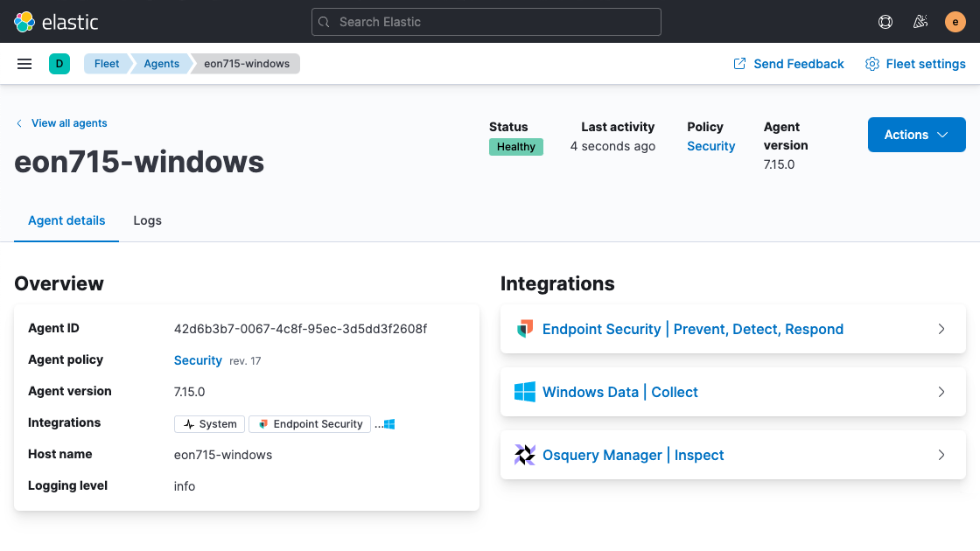Image resolution: width=980 pixels, height=551 pixels.
Task: Open the newsfeed celebration icon
Action: click(920, 22)
